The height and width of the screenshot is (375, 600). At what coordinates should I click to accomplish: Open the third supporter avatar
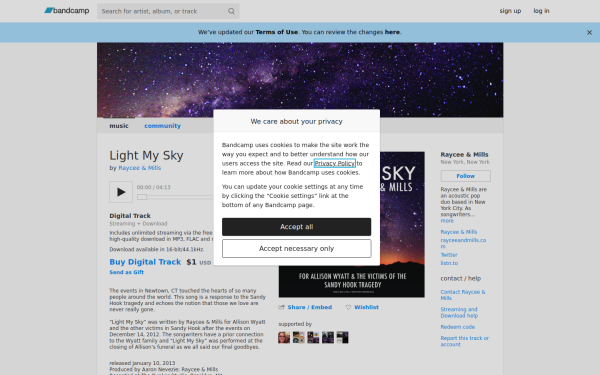point(313,338)
